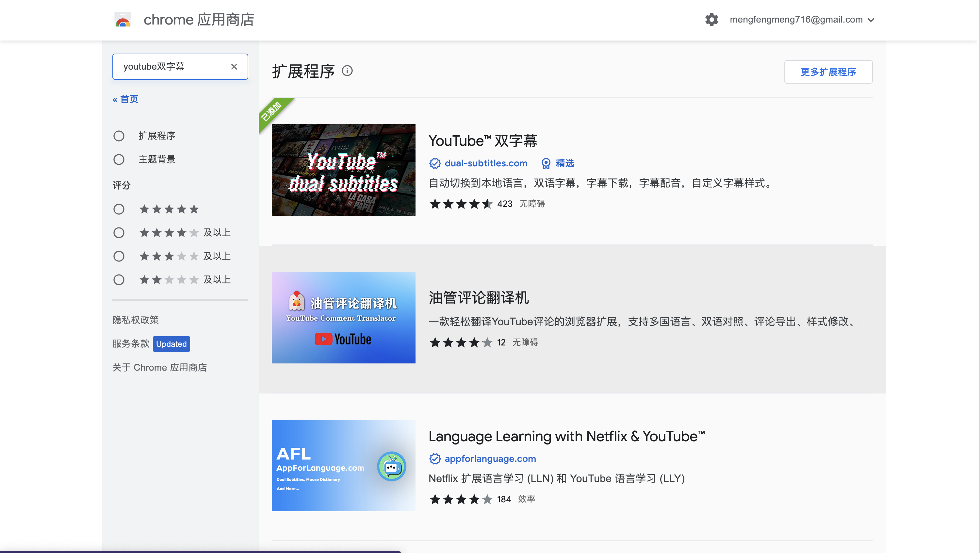
Task: Open the dual-subtitles.com link
Action: [x=486, y=163]
